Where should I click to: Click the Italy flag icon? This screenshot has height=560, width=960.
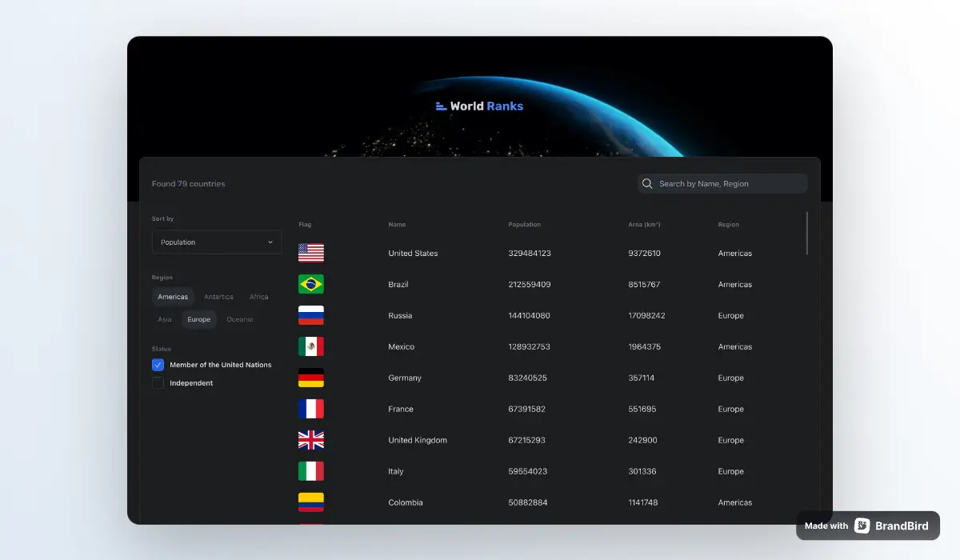(311, 471)
